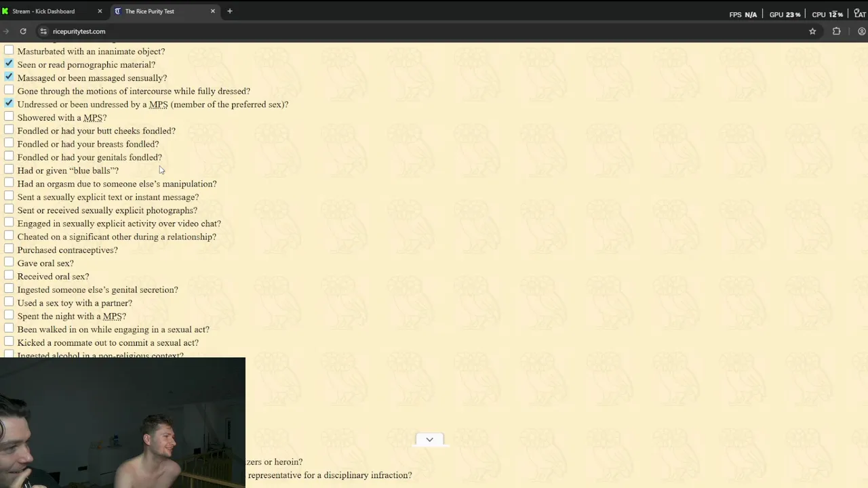Open the browser profile icon
This screenshot has width=868, height=488.
[x=862, y=31]
